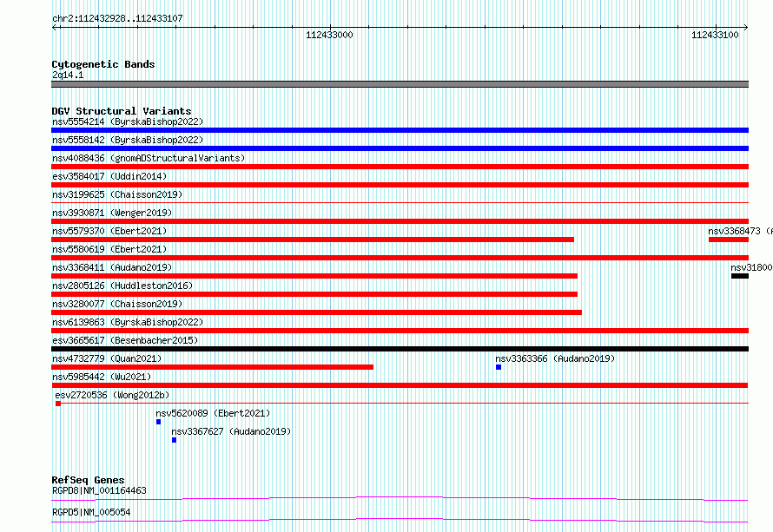The height and width of the screenshot is (532, 773).
Task: Click the chr2:112432928..112433107 coordinate label
Action: [x=117, y=18]
